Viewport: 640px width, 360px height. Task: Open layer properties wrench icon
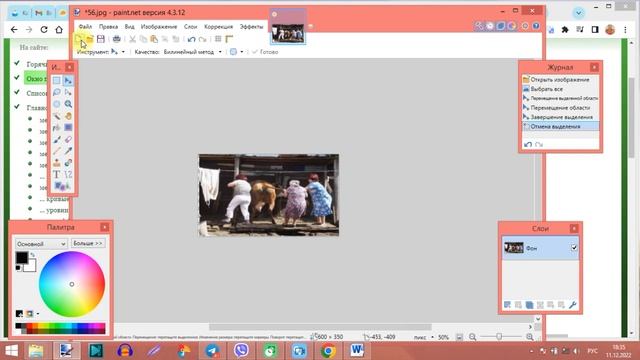[x=573, y=305]
